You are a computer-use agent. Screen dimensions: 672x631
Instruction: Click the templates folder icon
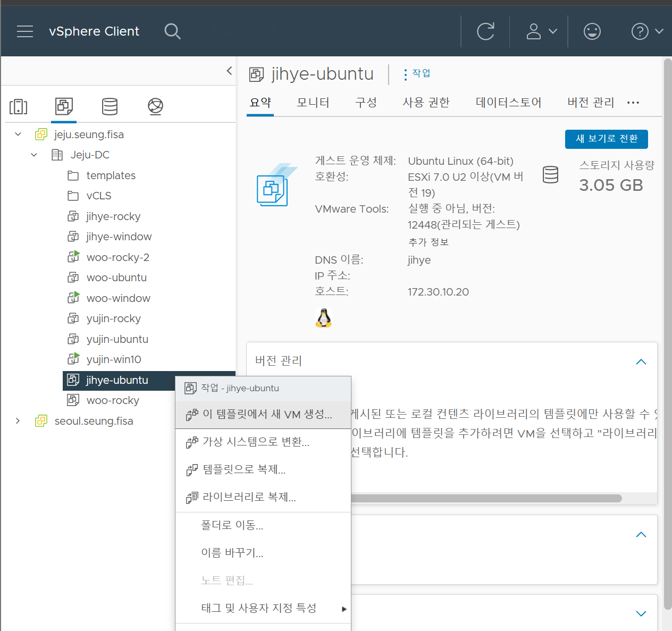(x=73, y=175)
